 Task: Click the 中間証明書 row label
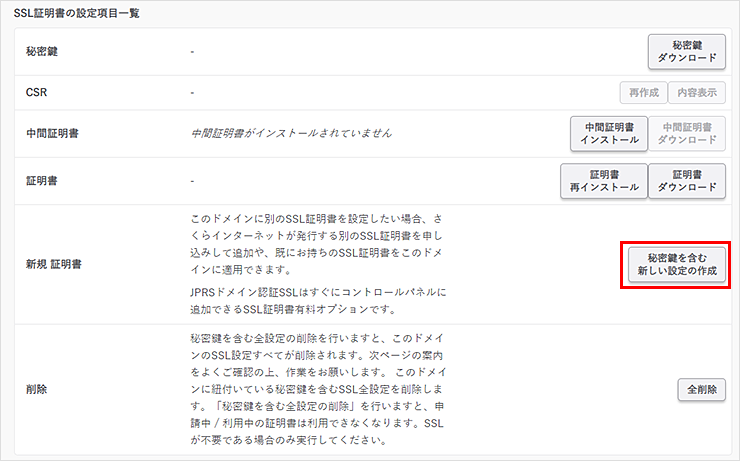(x=50, y=133)
